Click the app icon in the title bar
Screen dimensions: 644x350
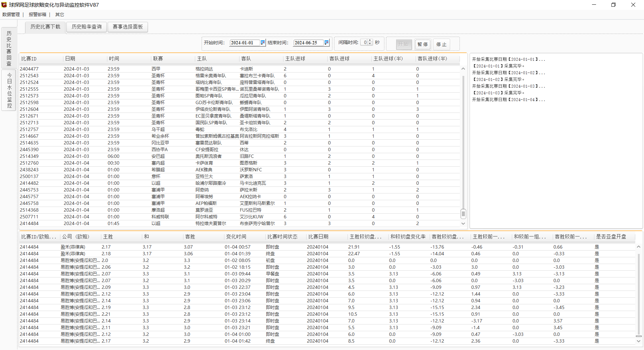pyautogui.click(x=4, y=5)
